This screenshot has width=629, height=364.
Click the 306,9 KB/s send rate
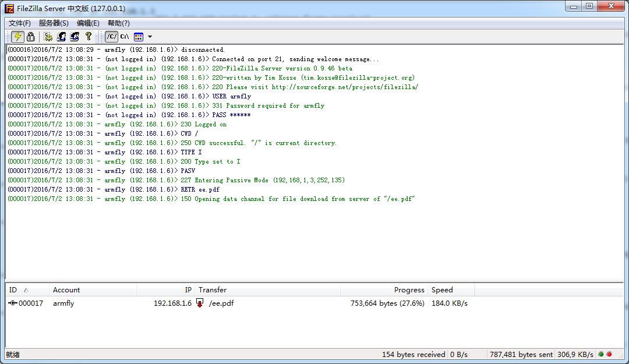tap(575, 354)
